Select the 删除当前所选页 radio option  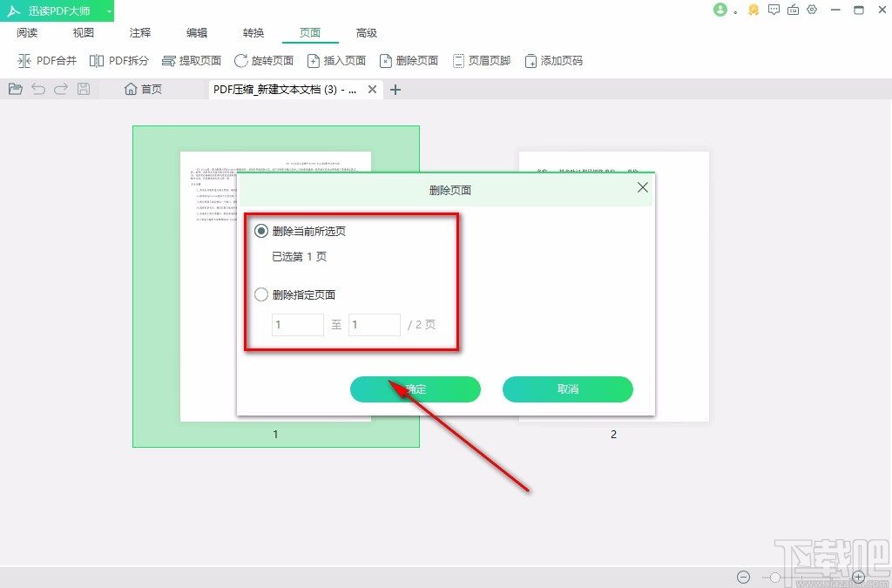(261, 230)
